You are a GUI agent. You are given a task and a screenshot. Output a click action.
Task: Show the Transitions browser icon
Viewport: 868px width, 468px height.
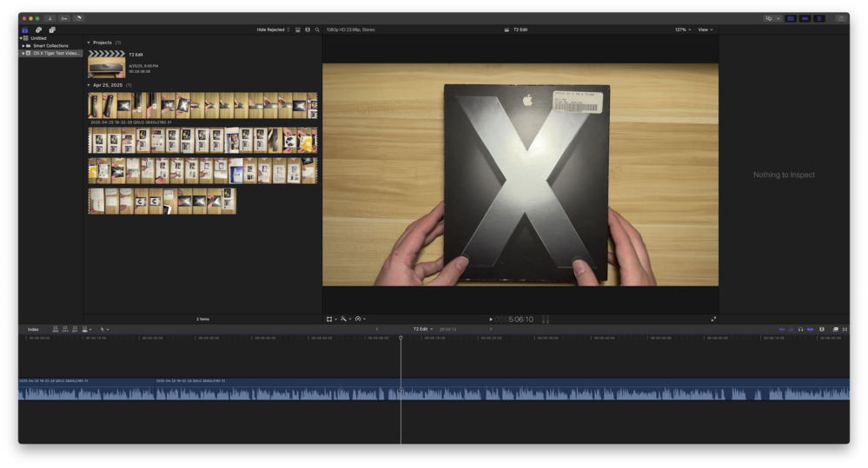pyautogui.click(x=845, y=330)
